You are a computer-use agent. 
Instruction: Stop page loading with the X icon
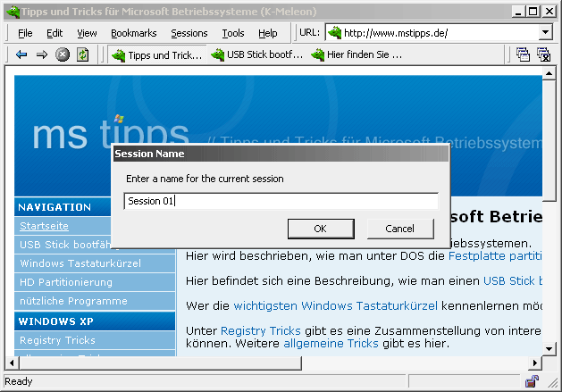63,54
